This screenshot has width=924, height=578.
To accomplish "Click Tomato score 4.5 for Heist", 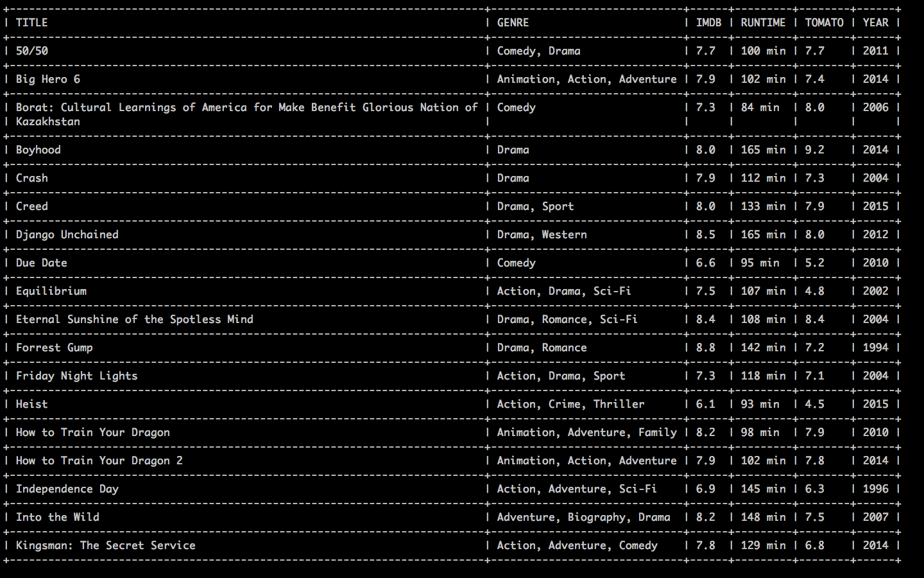I will click(815, 404).
